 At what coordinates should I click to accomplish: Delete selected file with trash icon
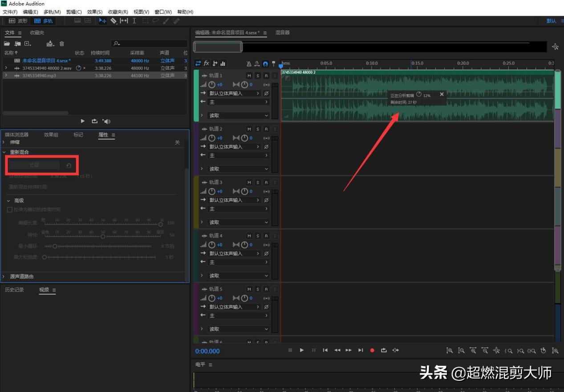[x=62, y=44]
